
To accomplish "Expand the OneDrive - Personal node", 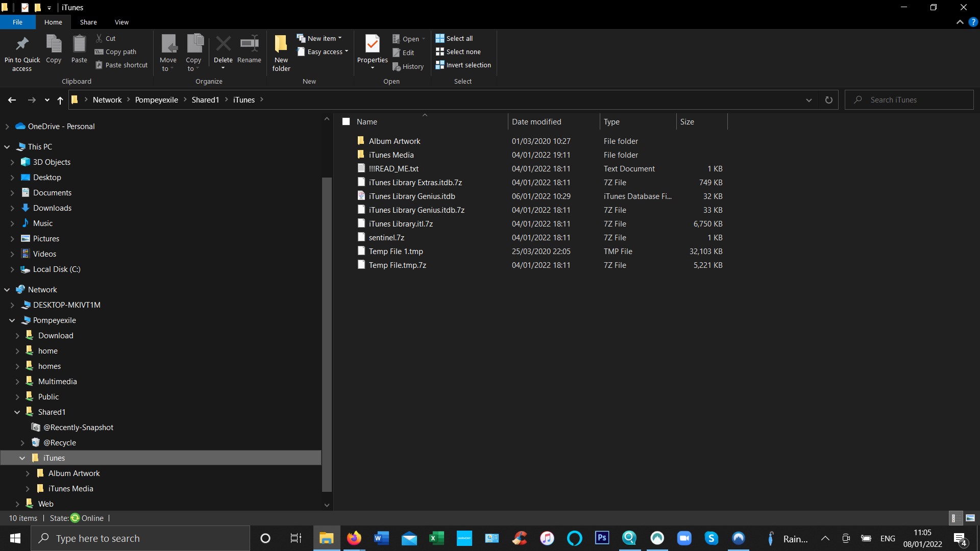I will 7,127.
